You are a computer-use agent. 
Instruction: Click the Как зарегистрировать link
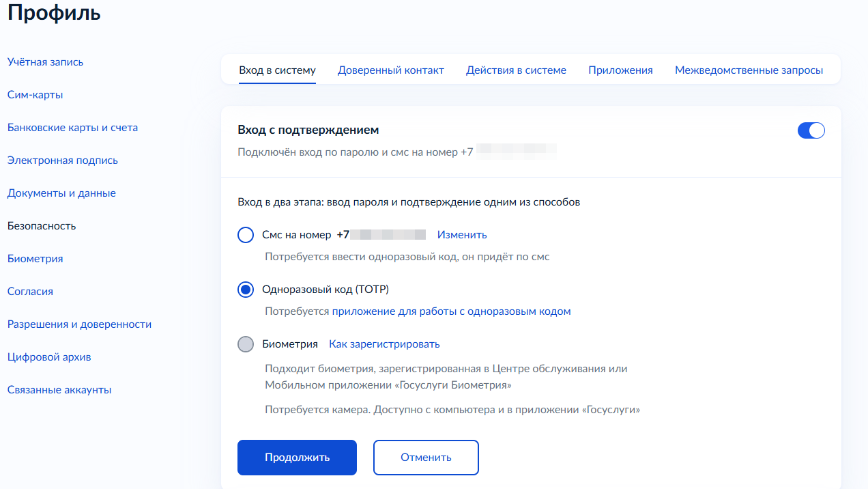(384, 344)
